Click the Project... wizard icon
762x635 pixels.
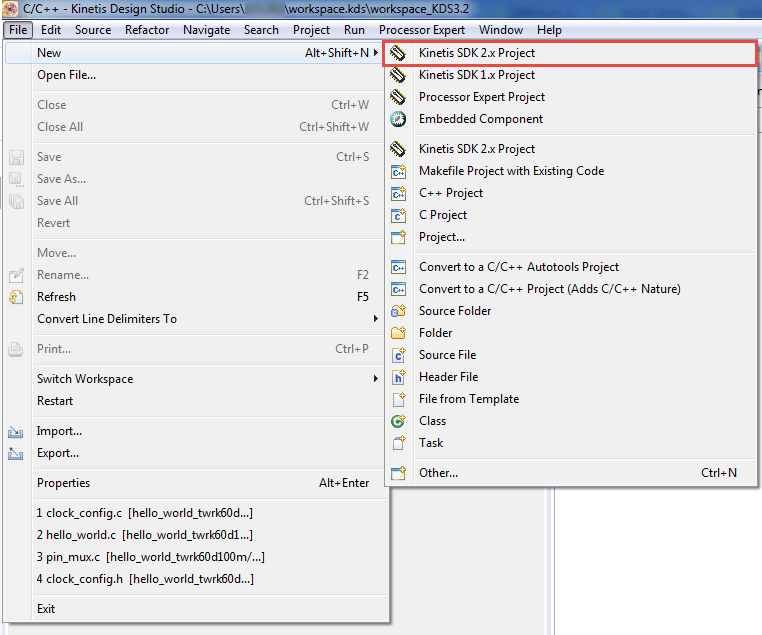point(398,237)
